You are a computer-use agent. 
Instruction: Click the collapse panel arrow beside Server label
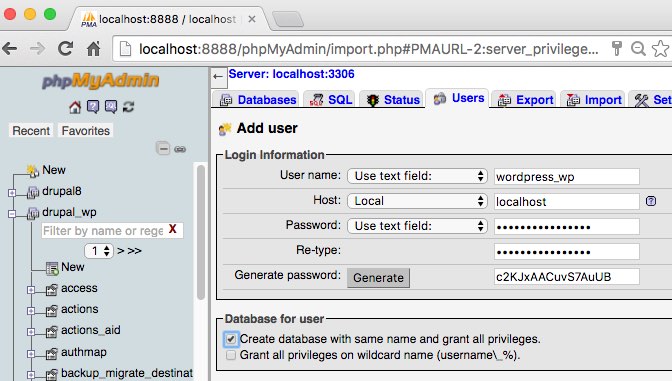click(x=218, y=77)
